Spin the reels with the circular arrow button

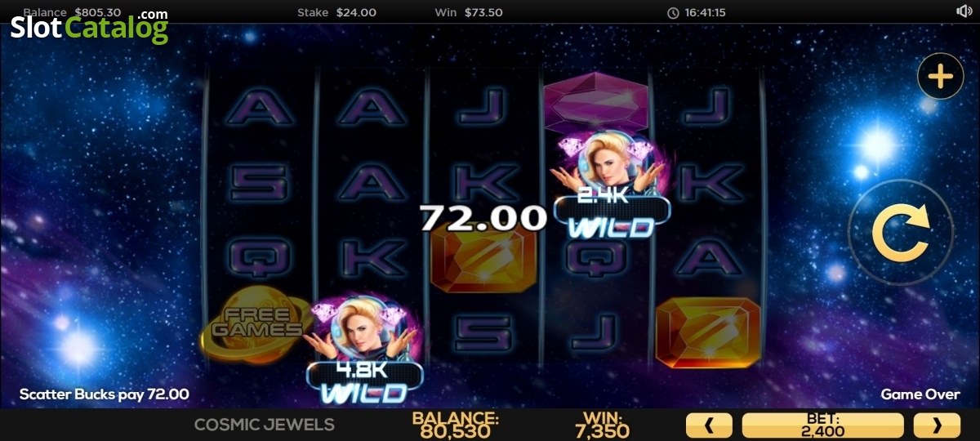(x=900, y=232)
